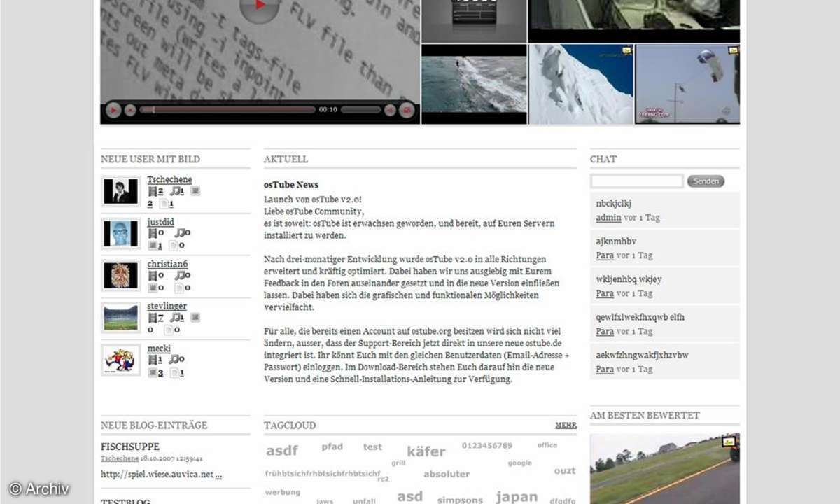Click the video film icon for mecki
Viewport: 840px width, 504px height.
coord(153,360)
